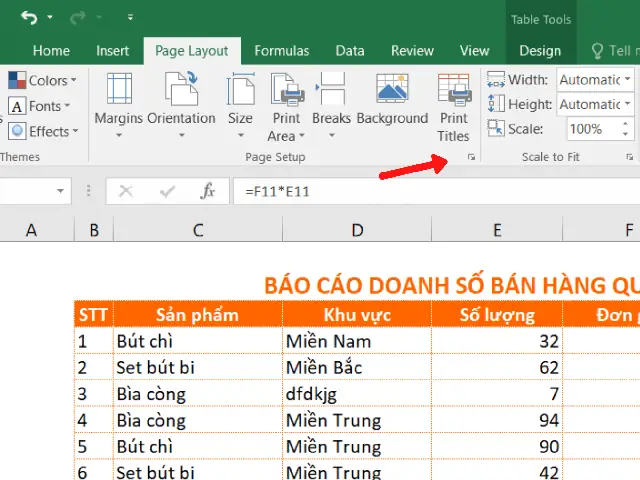Click the Số lượng header cell
This screenshot has width=640, height=480.
(x=497, y=314)
